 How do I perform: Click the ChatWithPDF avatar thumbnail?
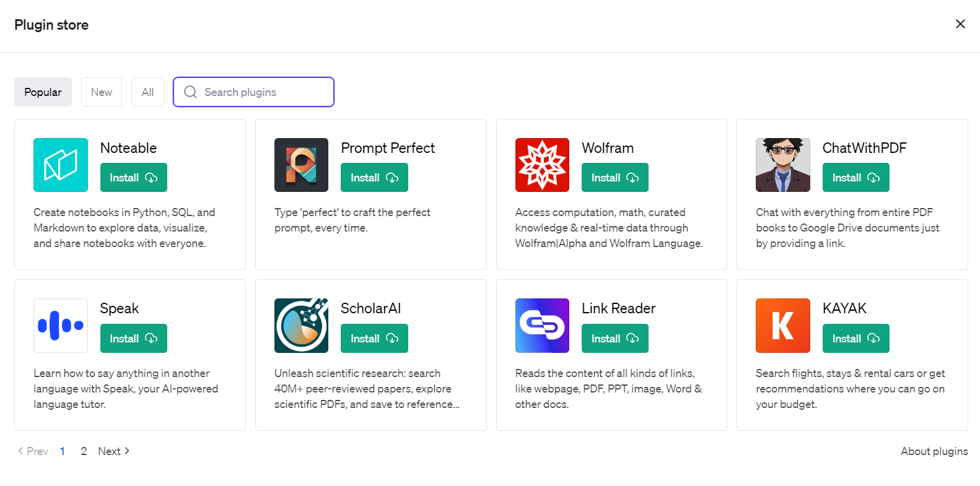[782, 165]
